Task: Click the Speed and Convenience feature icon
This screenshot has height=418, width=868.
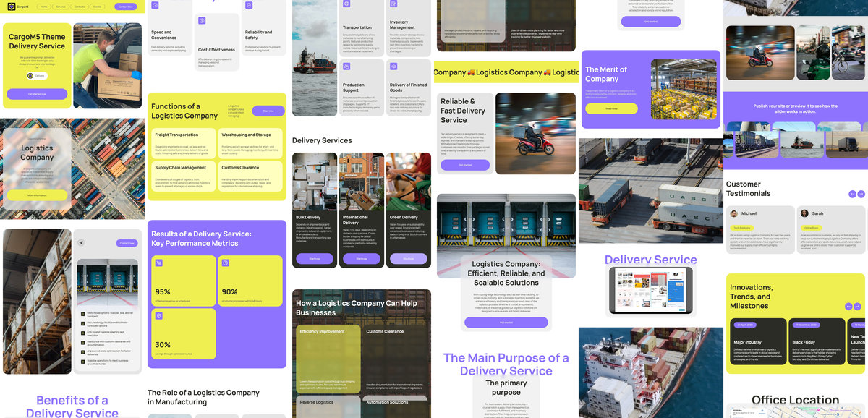Action: pyautogui.click(x=154, y=5)
